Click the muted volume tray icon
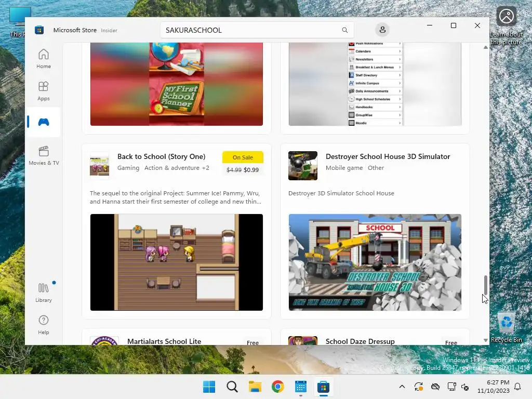This screenshot has width=532, height=399. pos(465,387)
